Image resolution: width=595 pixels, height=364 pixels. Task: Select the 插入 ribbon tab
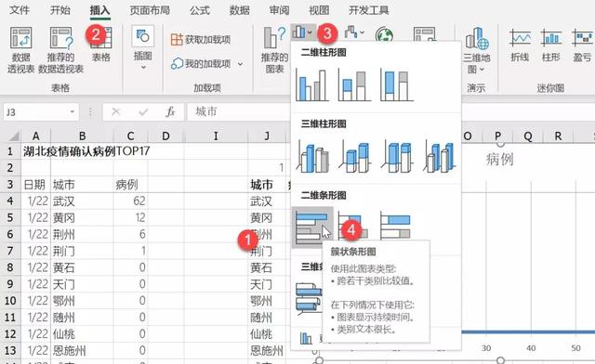pyautogui.click(x=99, y=10)
